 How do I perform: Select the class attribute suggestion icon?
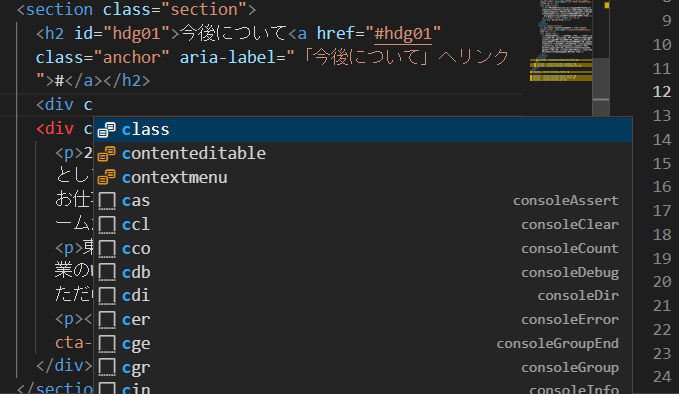(x=107, y=129)
